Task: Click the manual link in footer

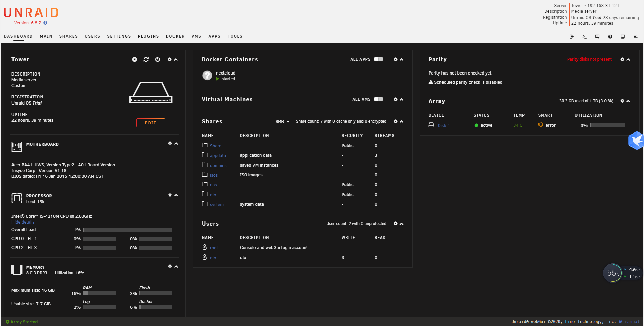Action: coord(632,322)
